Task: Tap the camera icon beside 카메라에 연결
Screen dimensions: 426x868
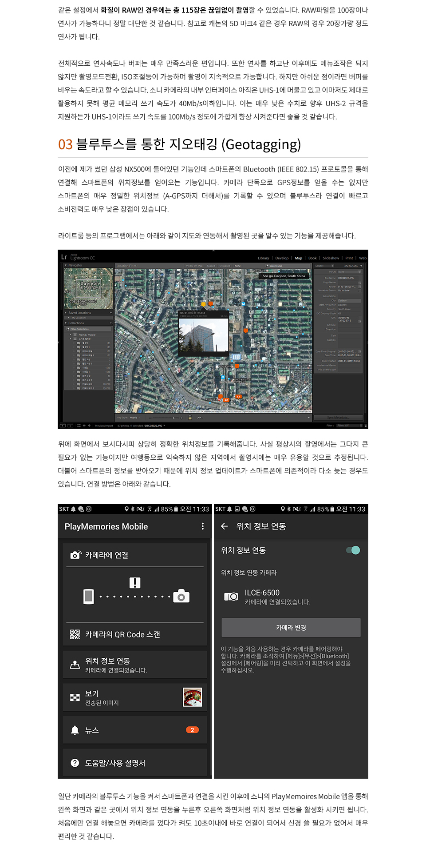Action: 75,555
